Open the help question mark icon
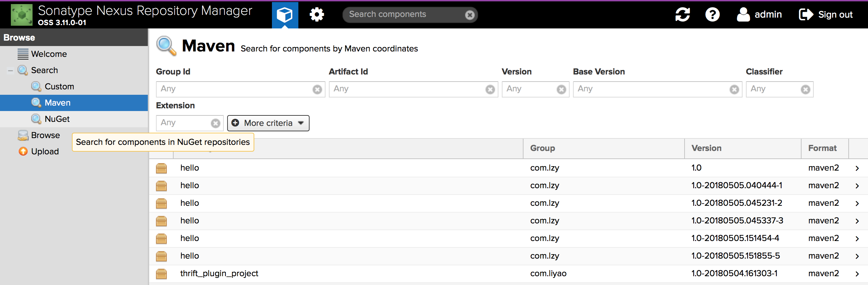This screenshot has height=285, width=868. click(x=712, y=15)
